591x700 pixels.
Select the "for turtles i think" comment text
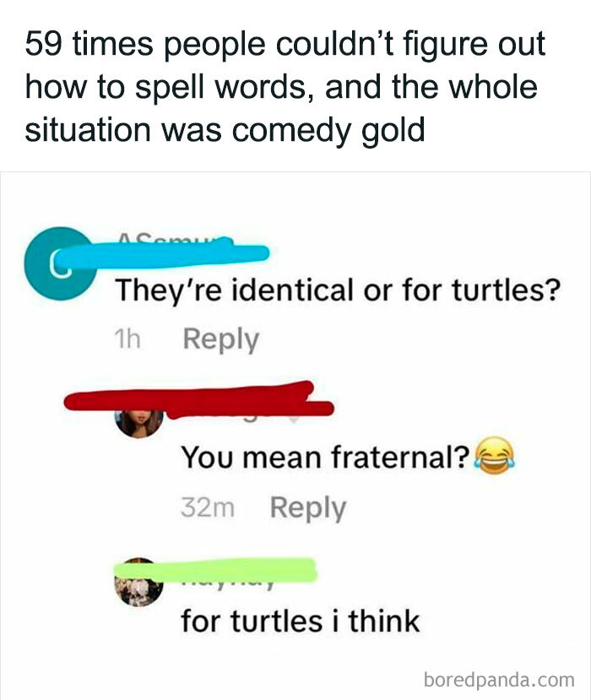coord(301,621)
